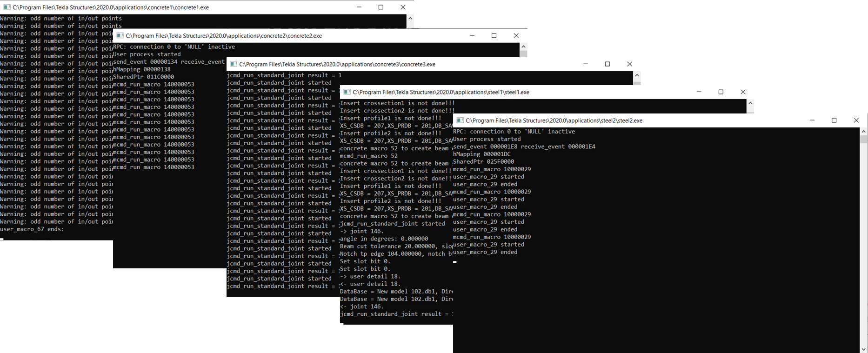Image resolution: width=868 pixels, height=353 pixels.
Task: Click scroll-up arrow in steel2.exe window
Action: [864, 132]
